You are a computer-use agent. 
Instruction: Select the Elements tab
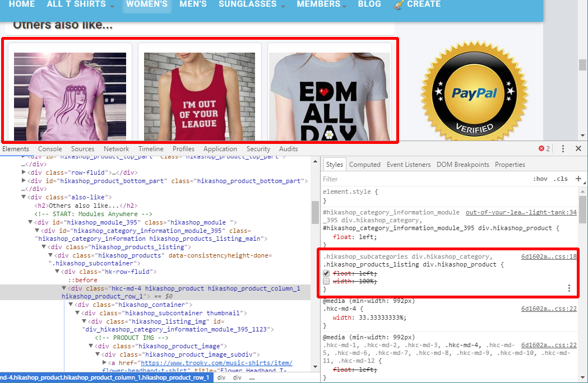[x=15, y=149]
